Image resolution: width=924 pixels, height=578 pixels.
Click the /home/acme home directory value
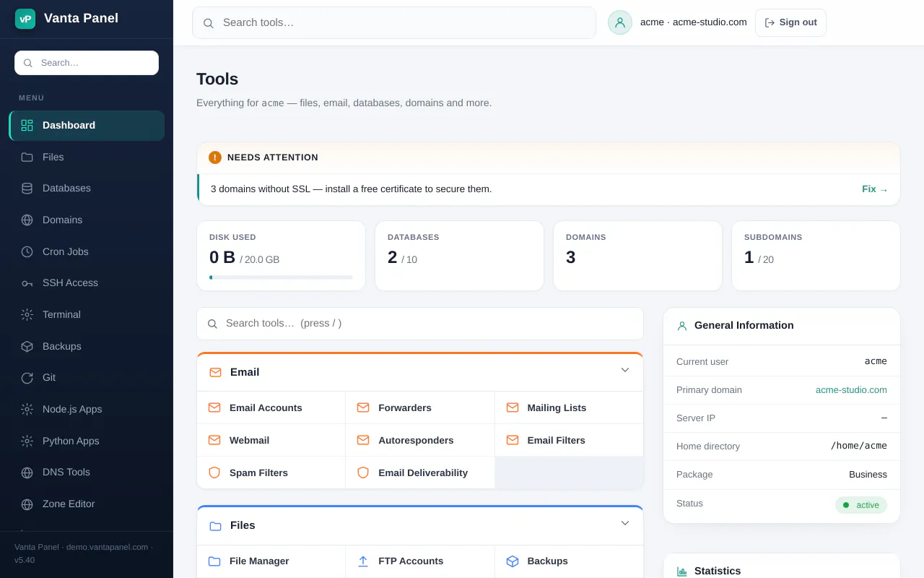[859, 446]
